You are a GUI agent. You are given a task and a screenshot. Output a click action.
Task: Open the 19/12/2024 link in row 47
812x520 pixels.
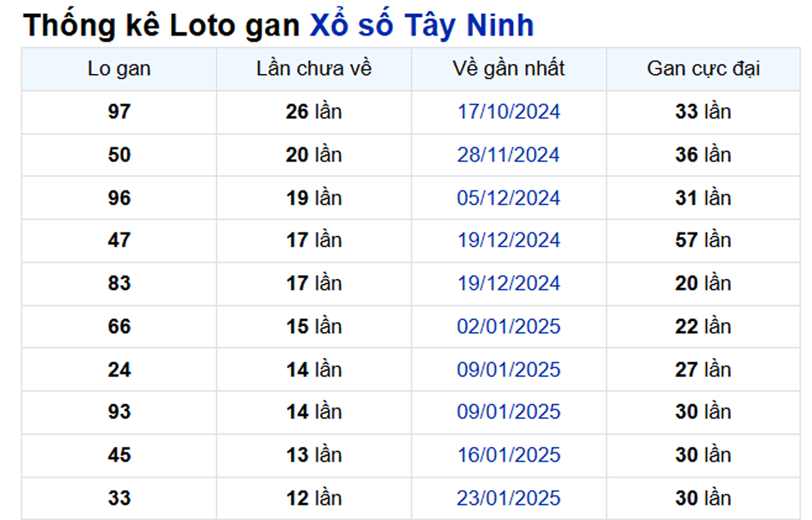(509, 240)
